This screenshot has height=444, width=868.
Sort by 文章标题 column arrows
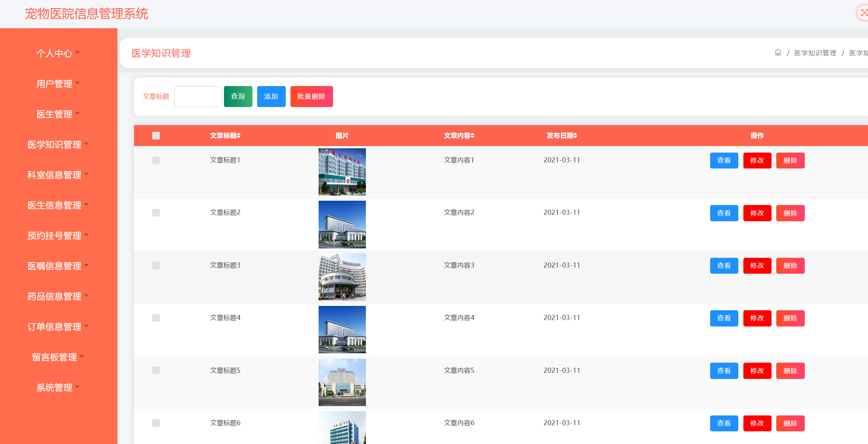239,136
